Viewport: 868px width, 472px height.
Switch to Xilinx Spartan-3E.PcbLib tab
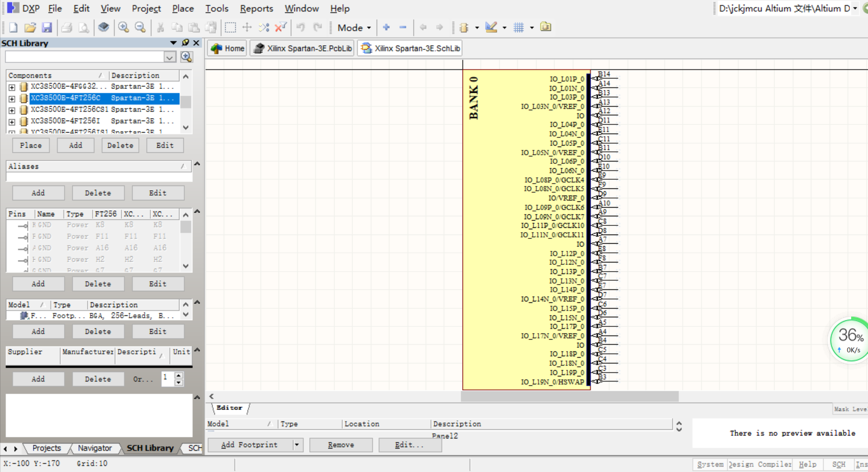point(302,49)
